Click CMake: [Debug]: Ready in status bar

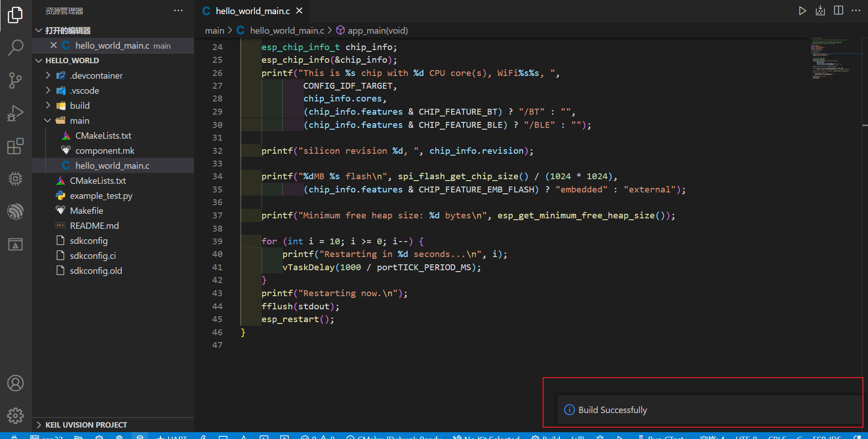point(394,437)
